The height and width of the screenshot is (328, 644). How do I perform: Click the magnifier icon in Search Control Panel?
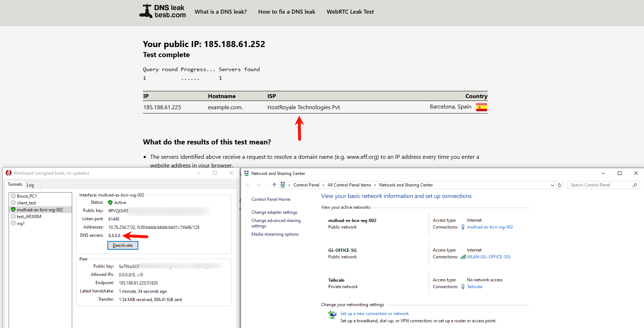click(x=635, y=185)
